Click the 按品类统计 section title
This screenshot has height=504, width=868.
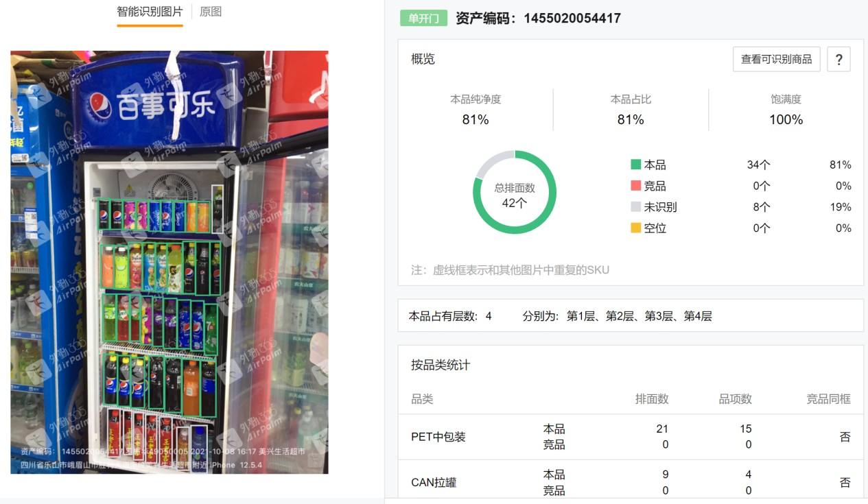click(x=441, y=365)
